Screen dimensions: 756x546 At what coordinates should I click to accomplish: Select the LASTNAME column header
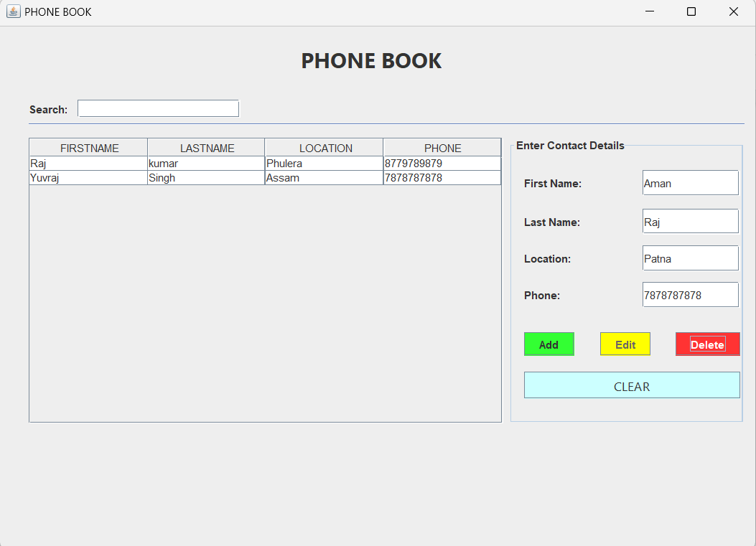206,148
